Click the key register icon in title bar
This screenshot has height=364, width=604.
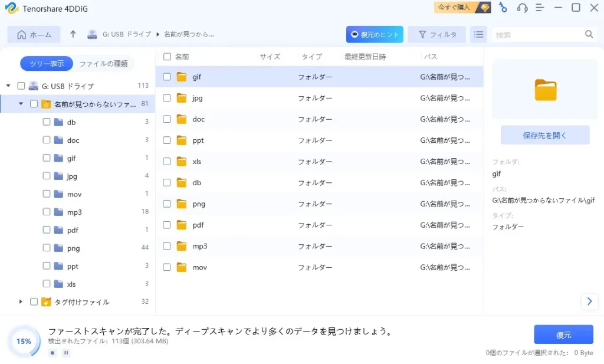[503, 8]
